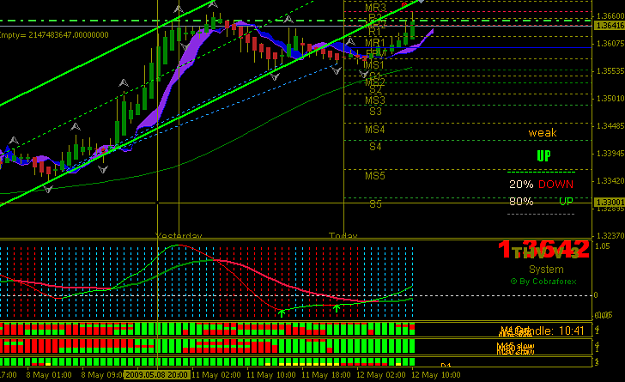The height and width of the screenshot is (382, 625).
Task: Select the highlighted 2009.05.08 20:00 time label
Action: tap(156, 375)
